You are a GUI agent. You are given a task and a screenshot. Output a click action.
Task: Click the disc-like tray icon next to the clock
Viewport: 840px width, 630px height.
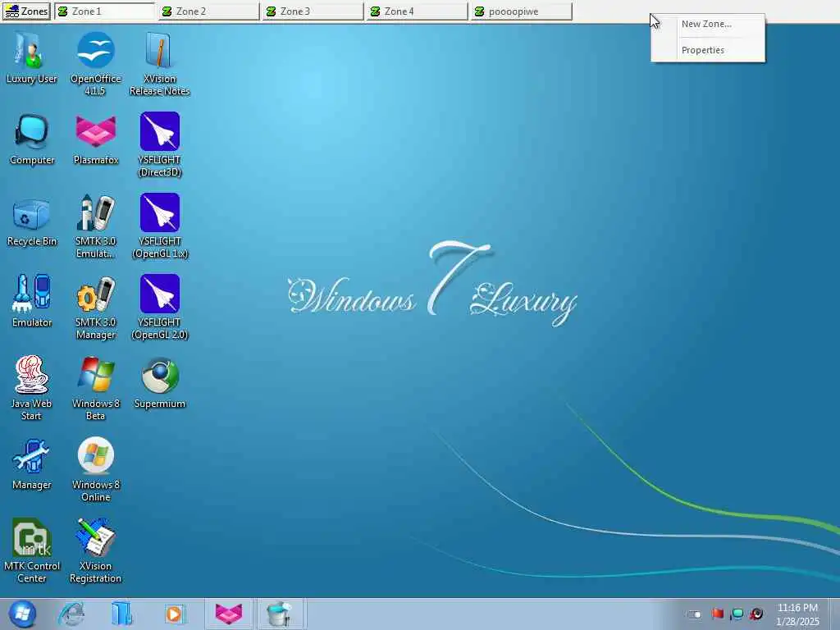click(756, 614)
